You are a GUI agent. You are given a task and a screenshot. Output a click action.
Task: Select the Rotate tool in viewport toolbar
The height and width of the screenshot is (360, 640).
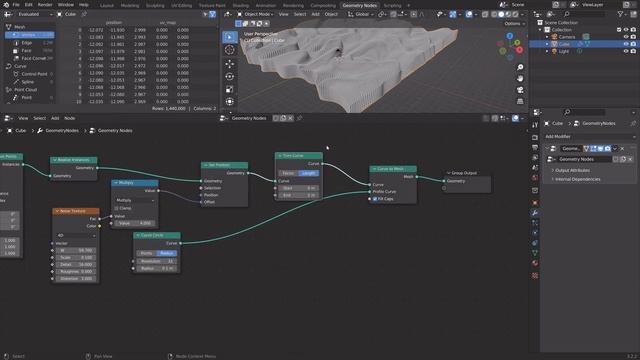(x=230, y=77)
